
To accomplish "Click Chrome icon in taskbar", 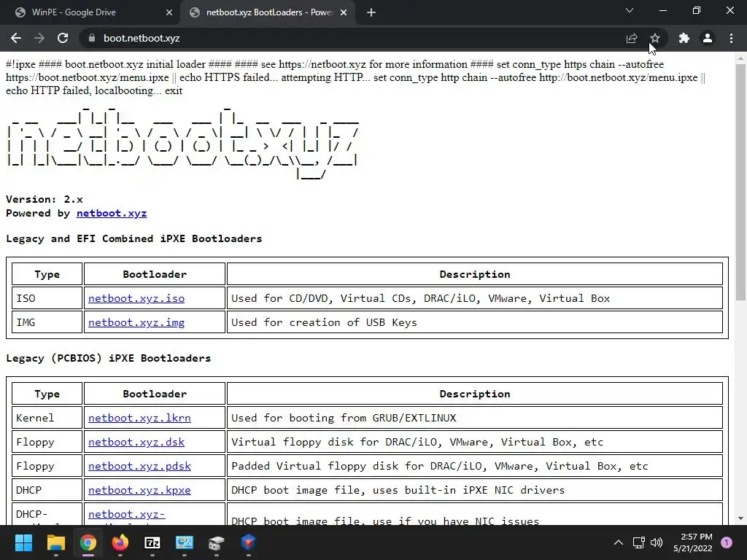I will (88, 542).
